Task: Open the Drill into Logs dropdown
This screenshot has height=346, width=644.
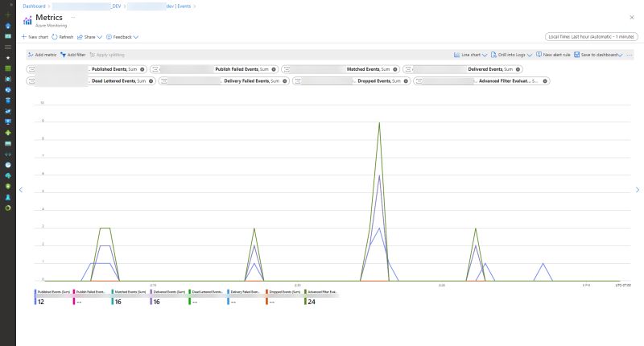Action: pyautogui.click(x=511, y=55)
